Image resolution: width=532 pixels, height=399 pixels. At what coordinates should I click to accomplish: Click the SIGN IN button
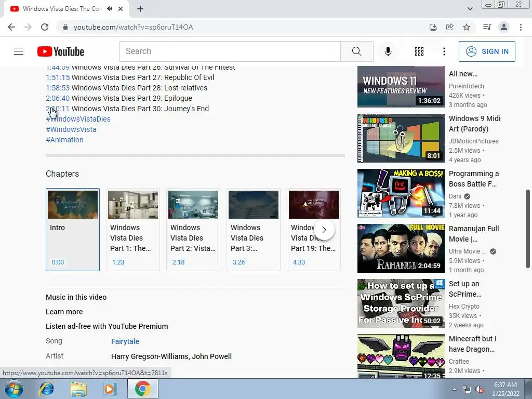pos(487,51)
